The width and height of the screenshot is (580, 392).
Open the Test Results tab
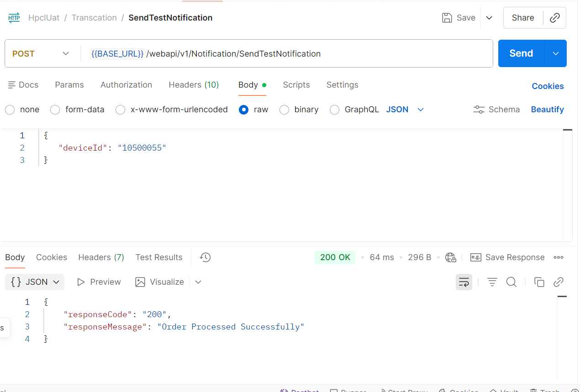159,257
